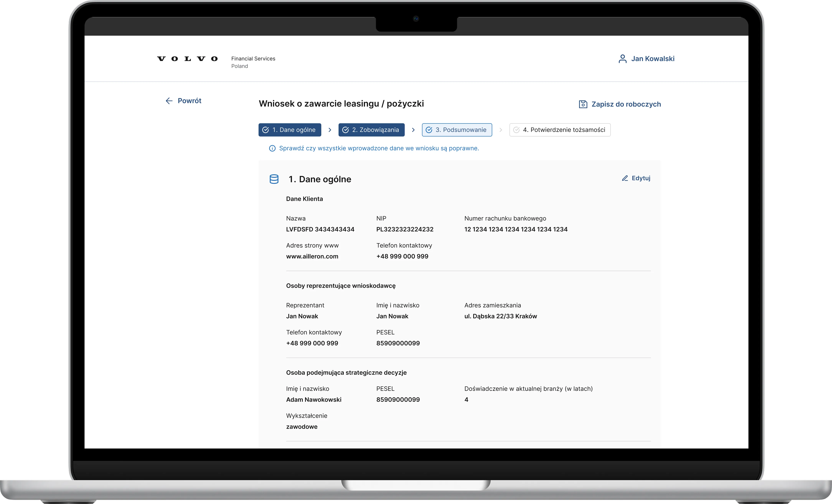Click the check icon in Zobowiązania step
The image size is (832, 504).
(345, 130)
